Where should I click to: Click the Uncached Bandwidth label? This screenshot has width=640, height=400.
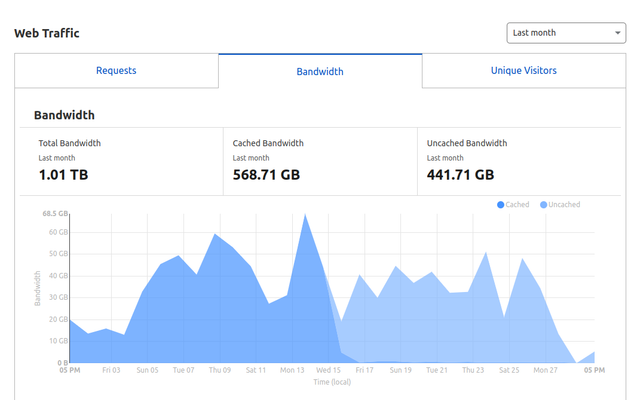pos(467,143)
